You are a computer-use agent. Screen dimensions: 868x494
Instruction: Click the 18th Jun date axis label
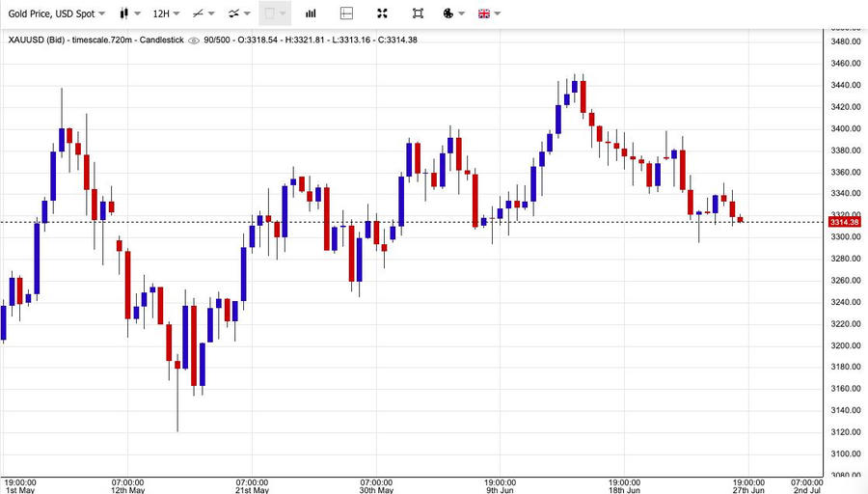(x=625, y=489)
